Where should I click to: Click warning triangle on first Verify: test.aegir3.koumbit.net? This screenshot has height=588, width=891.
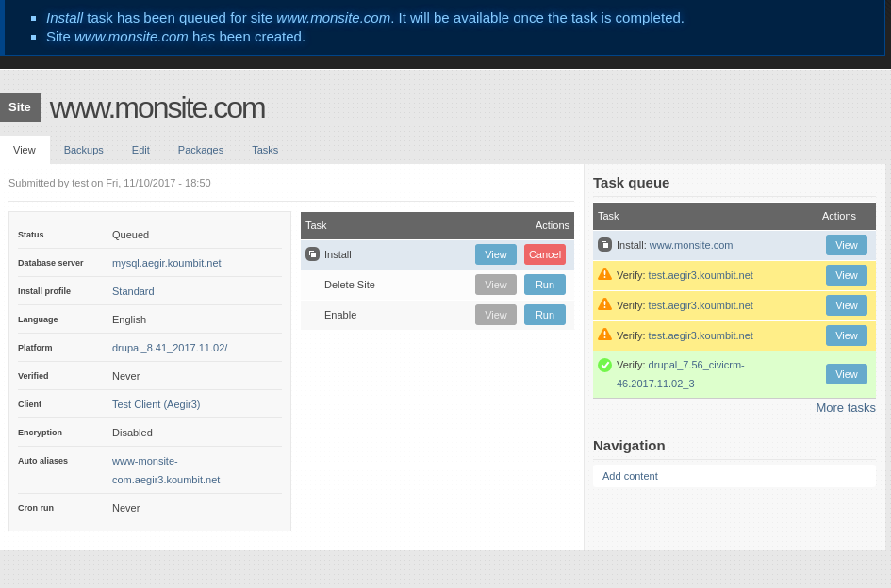click(x=604, y=274)
